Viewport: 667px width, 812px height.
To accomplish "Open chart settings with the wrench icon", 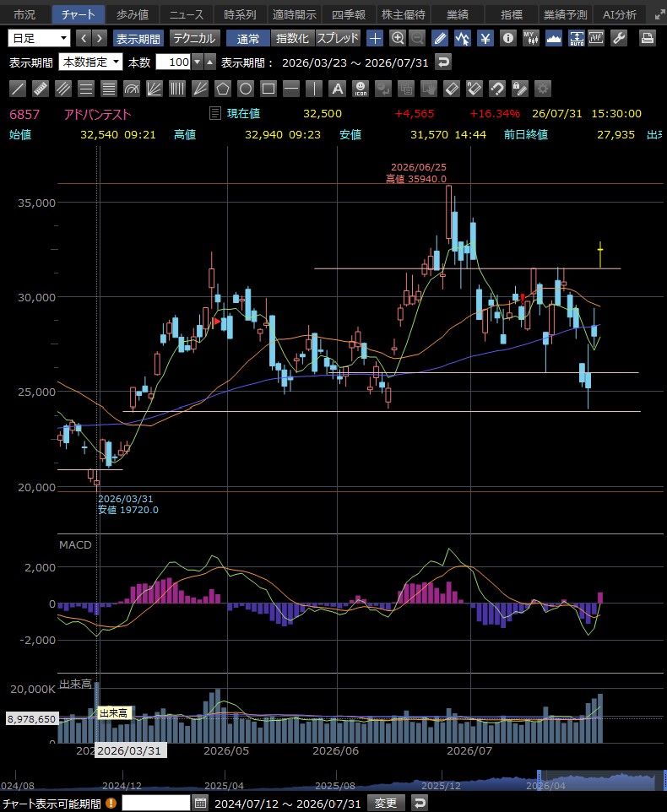I will pos(619,38).
